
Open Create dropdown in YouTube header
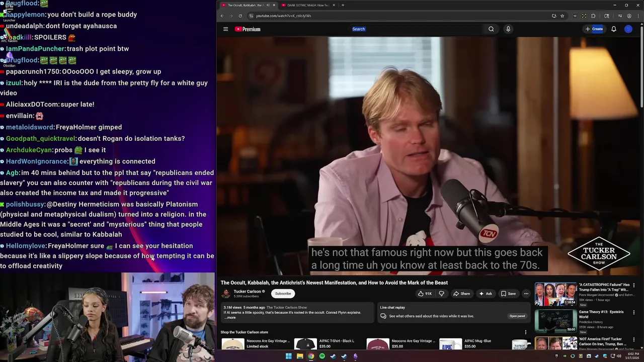(x=594, y=29)
